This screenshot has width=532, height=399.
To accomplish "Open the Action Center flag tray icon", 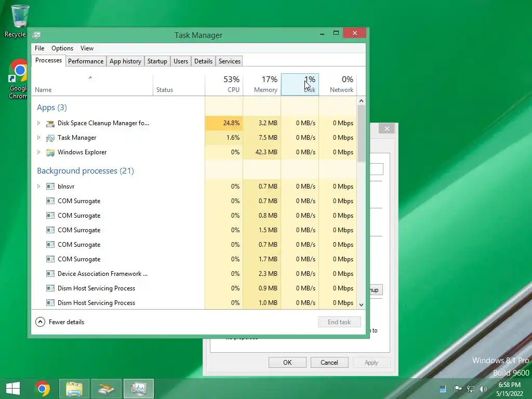I will pyautogui.click(x=458, y=389).
